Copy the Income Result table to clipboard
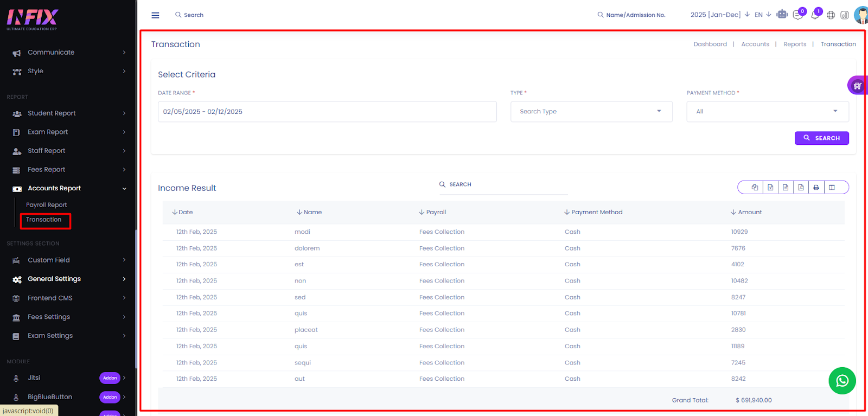 (x=755, y=187)
